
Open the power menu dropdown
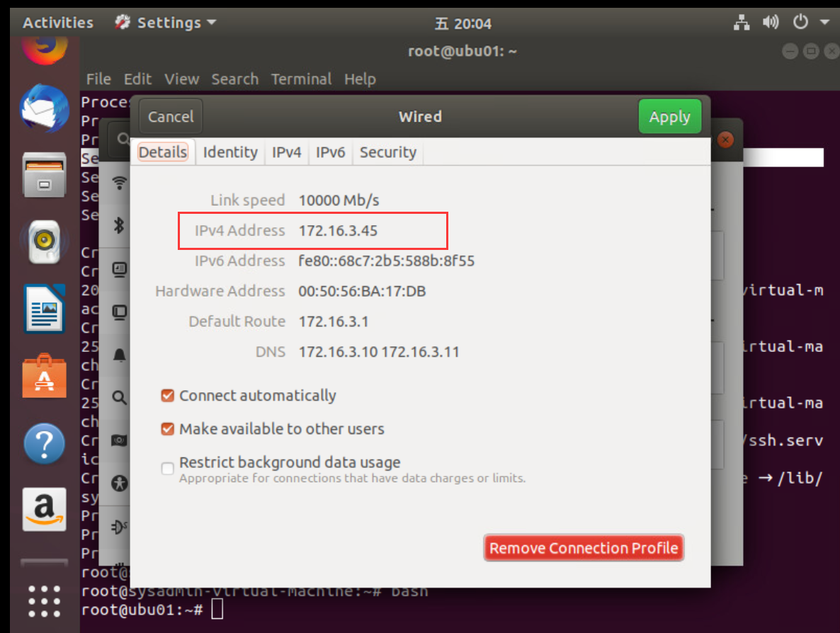(800, 22)
